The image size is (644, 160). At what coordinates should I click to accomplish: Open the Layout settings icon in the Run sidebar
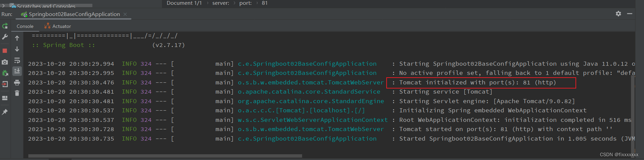5,98
